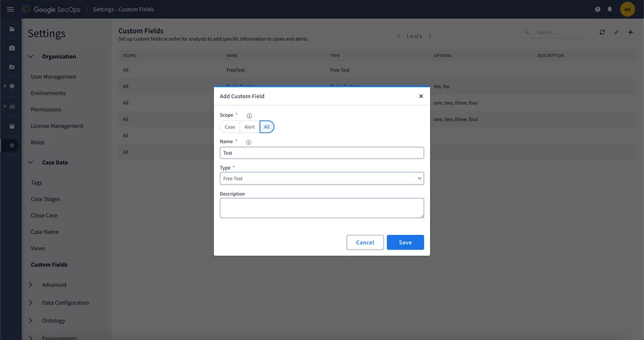Expand the Advanced section

(x=30, y=285)
